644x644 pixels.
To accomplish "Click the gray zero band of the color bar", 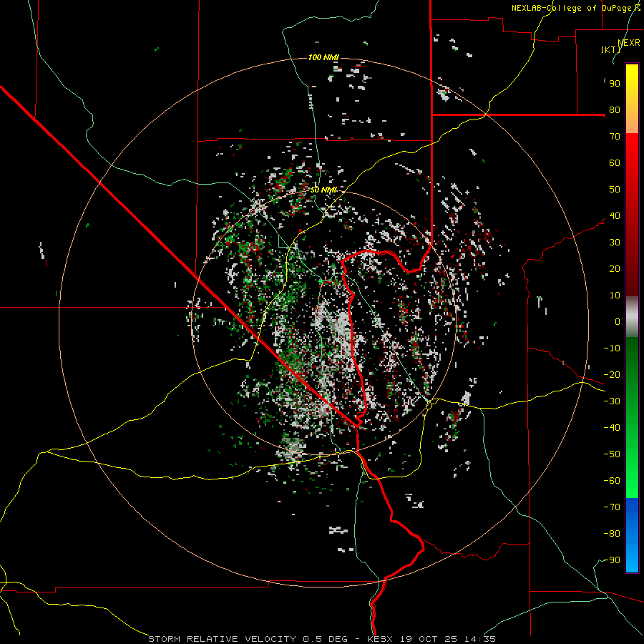I will [x=632, y=317].
